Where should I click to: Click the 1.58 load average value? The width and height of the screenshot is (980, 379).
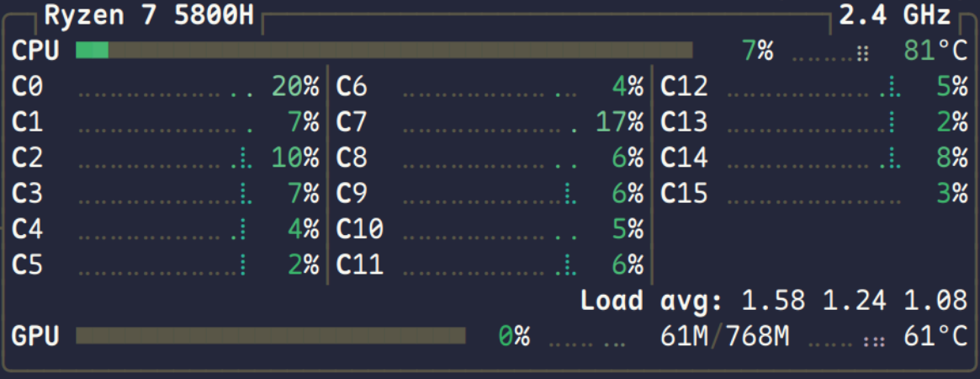tap(774, 301)
